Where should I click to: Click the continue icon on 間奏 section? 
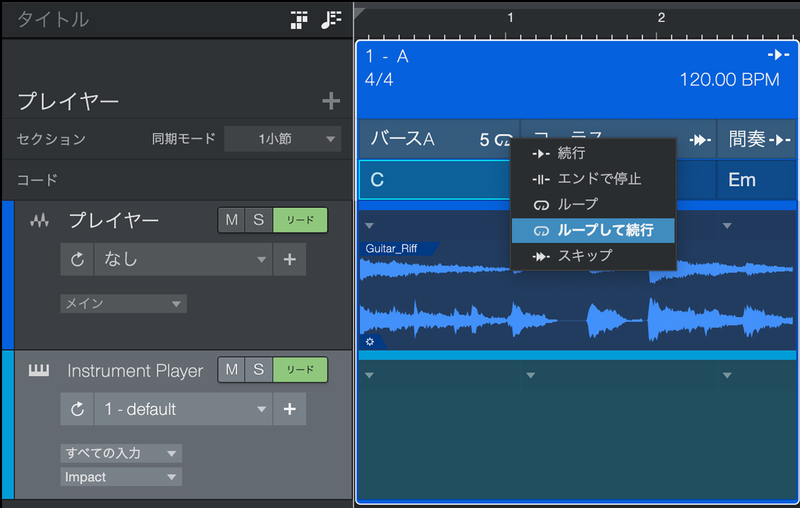(780, 139)
